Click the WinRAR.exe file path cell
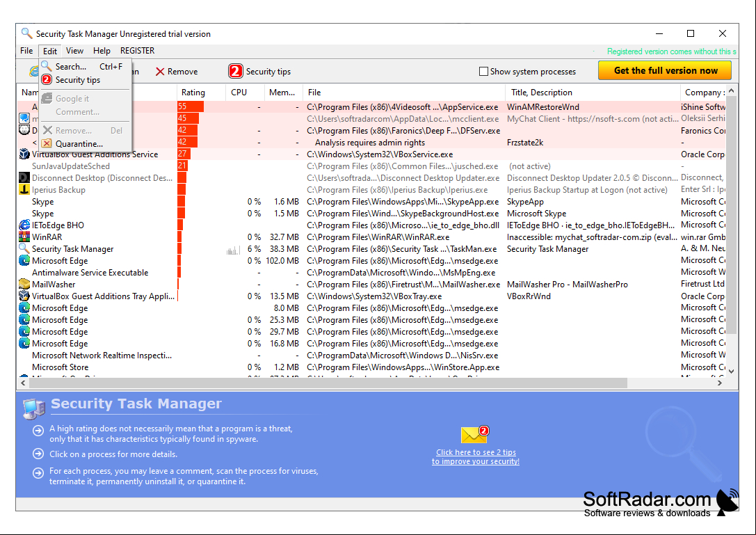This screenshot has height=535, width=756. pos(378,237)
